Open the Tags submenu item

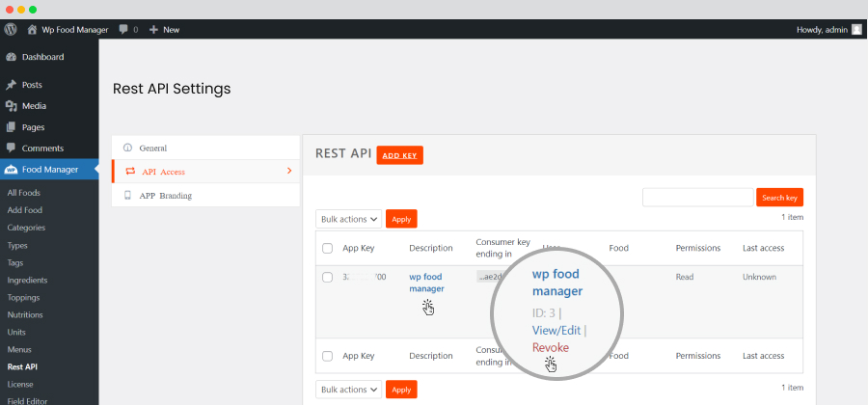(x=15, y=263)
